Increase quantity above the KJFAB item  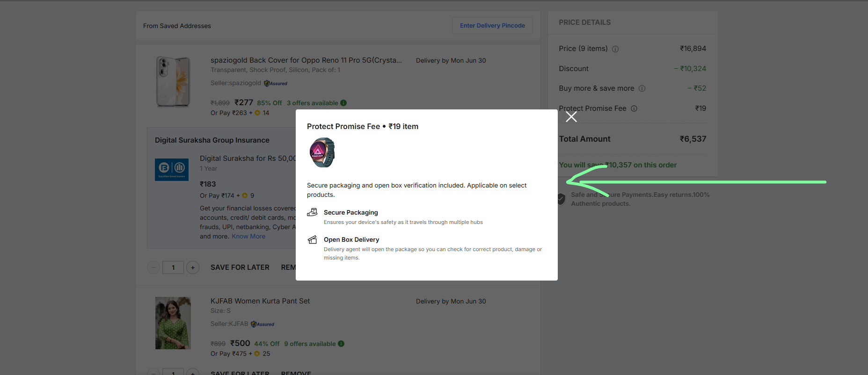[193, 267]
